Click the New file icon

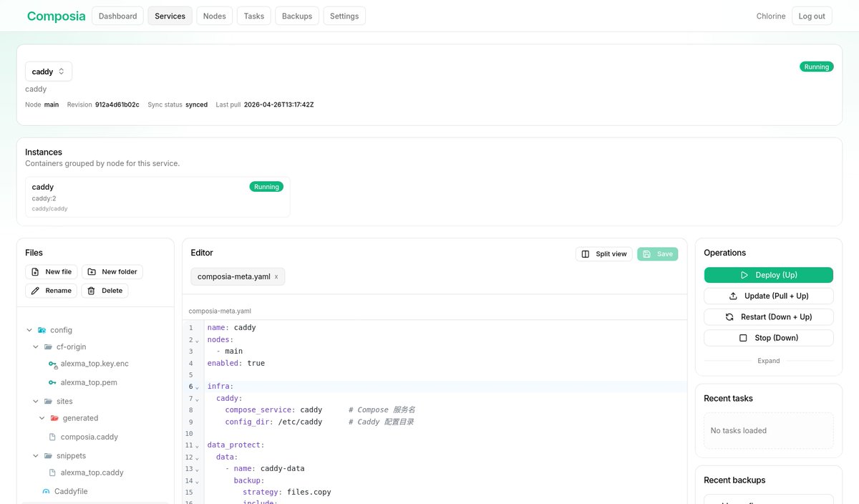pyautogui.click(x=35, y=272)
